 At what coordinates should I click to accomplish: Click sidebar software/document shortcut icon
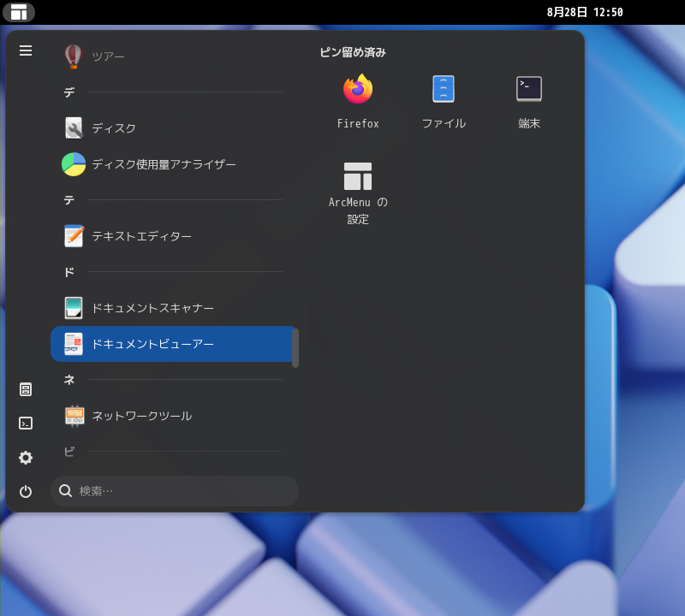(26, 389)
